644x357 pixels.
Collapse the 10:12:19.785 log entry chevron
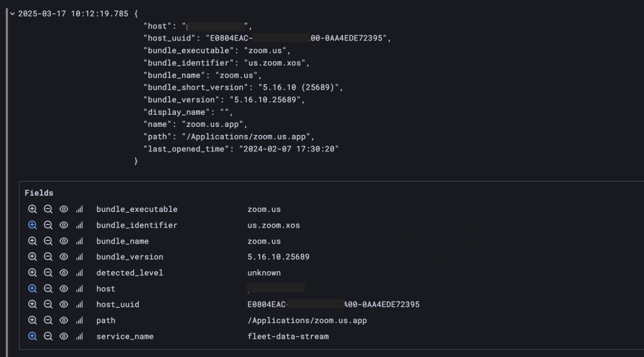(13, 14)
